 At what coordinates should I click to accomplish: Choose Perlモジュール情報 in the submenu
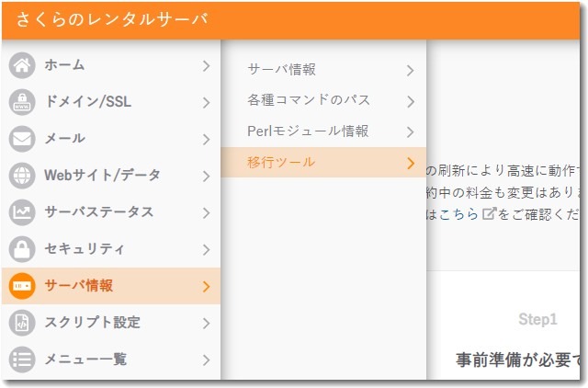[323, 131]
